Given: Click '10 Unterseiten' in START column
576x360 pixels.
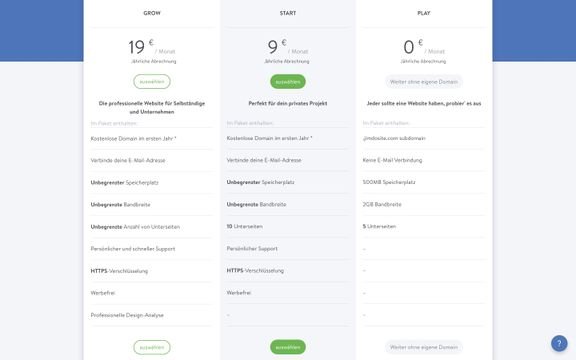Looking at the screenshot, I should (244, 226).
